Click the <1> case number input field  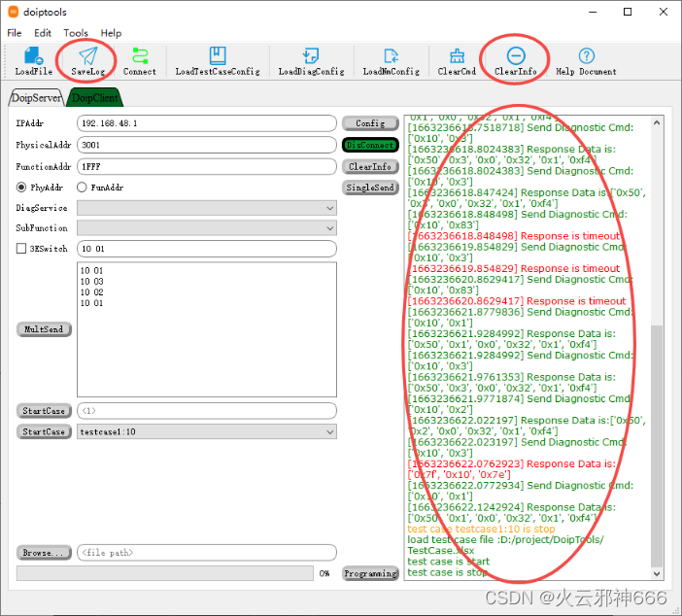coord(207,411)
